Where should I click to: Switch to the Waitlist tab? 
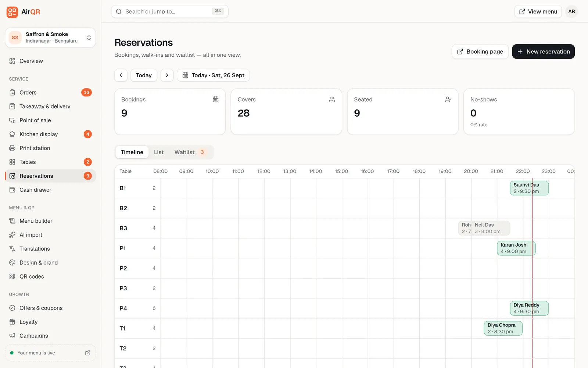click(189, 152)
